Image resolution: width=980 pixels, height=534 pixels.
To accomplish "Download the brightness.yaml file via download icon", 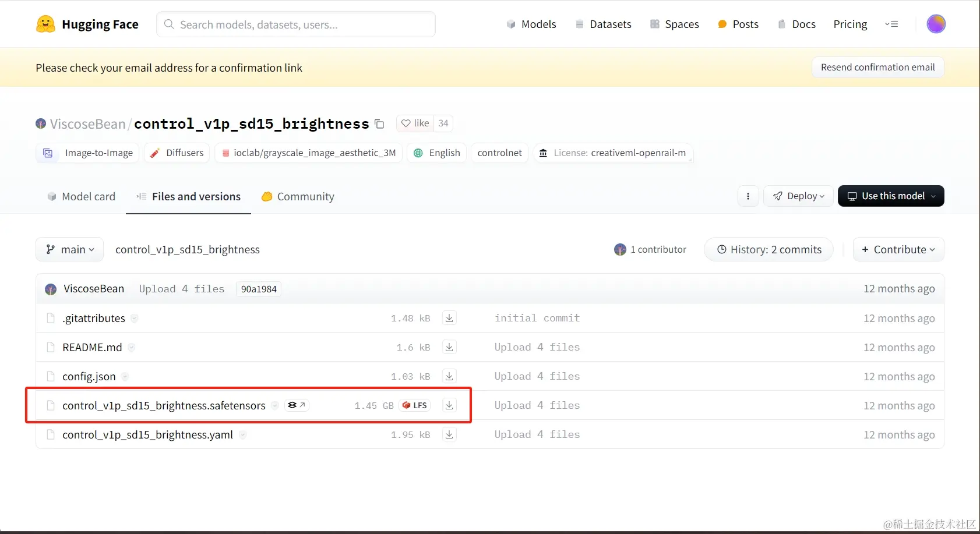I will [x=449, y=434].
